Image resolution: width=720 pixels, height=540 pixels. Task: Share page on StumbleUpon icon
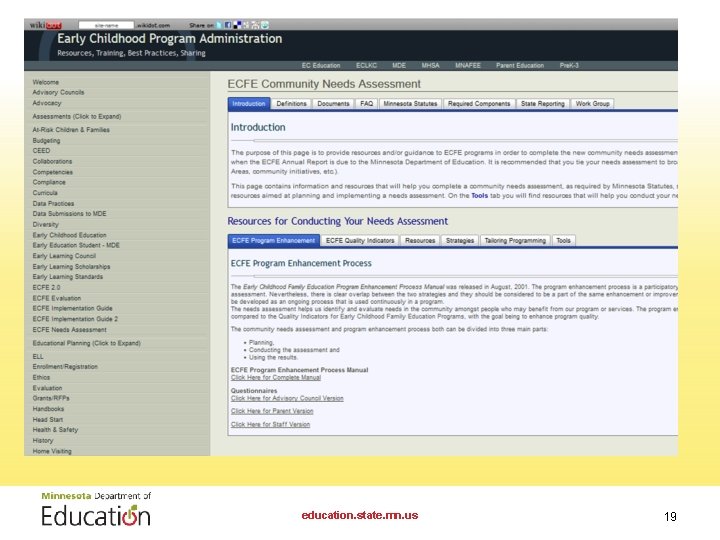(x=264, y=25)
